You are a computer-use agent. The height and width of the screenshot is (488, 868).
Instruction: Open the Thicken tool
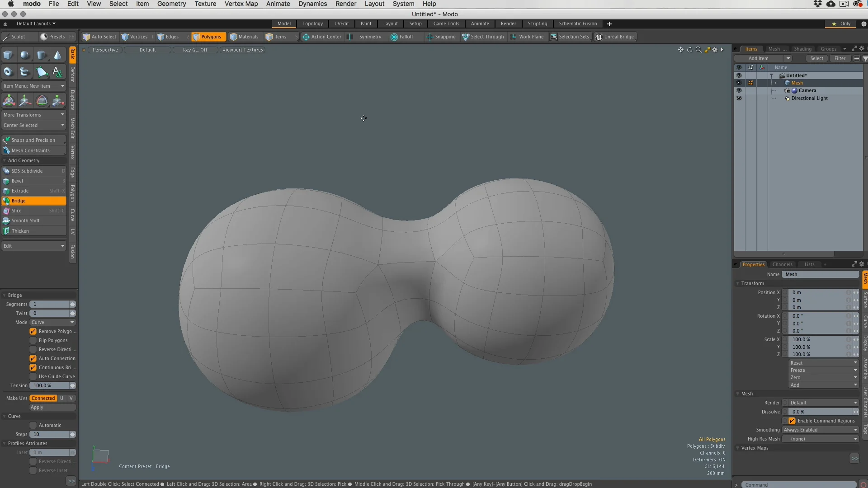point(34,231)
